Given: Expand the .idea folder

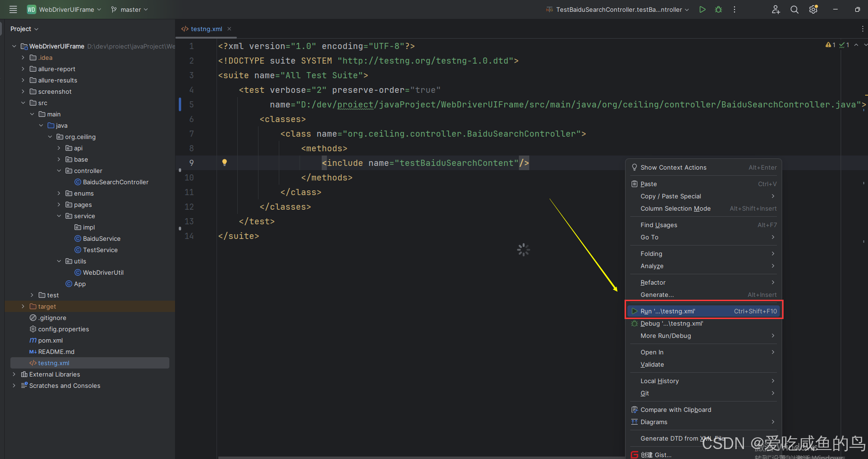Looking at the screenshot, I should (23, 57).
